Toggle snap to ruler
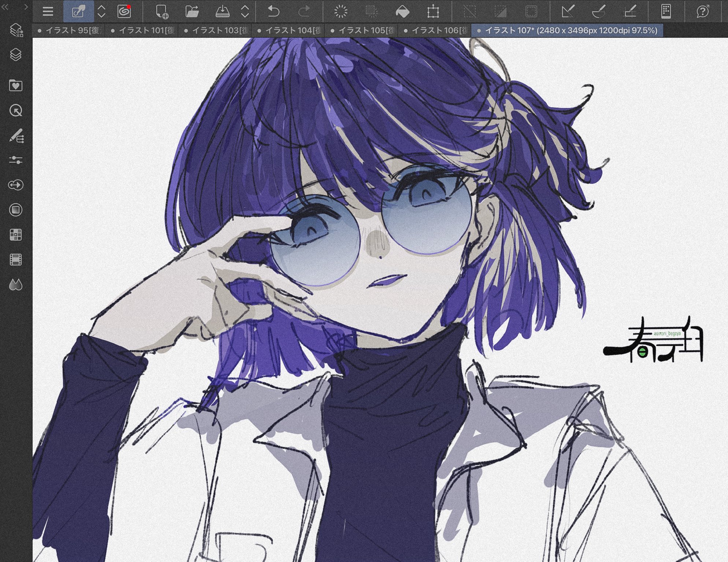This screenshot has width=728, height=562. (568, 11)
